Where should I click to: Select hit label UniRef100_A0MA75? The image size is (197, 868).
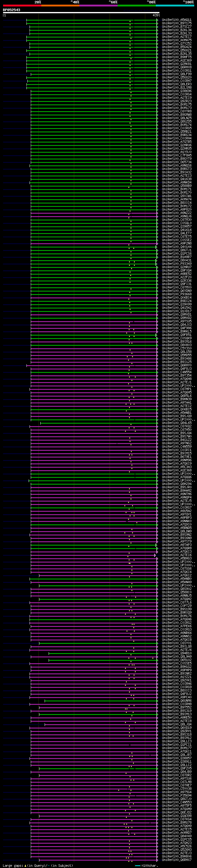coord(176,40)
